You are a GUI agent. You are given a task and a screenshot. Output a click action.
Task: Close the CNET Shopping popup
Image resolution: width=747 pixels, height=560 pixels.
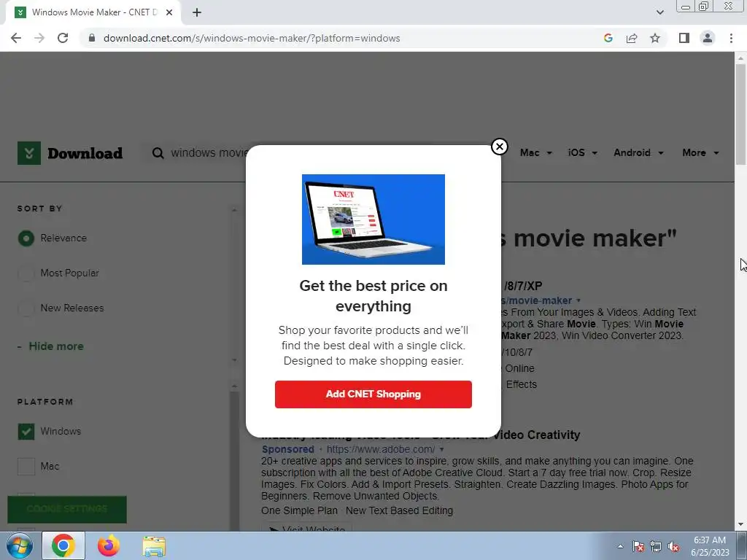[499, 147]
